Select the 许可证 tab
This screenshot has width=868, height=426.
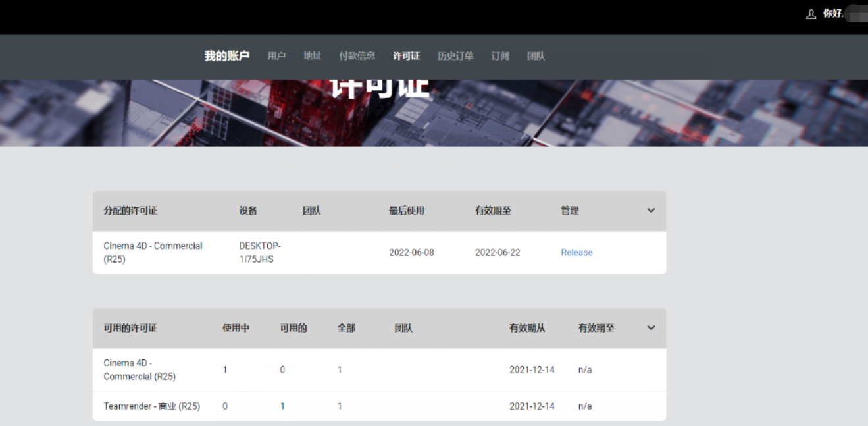pos(406,56)
